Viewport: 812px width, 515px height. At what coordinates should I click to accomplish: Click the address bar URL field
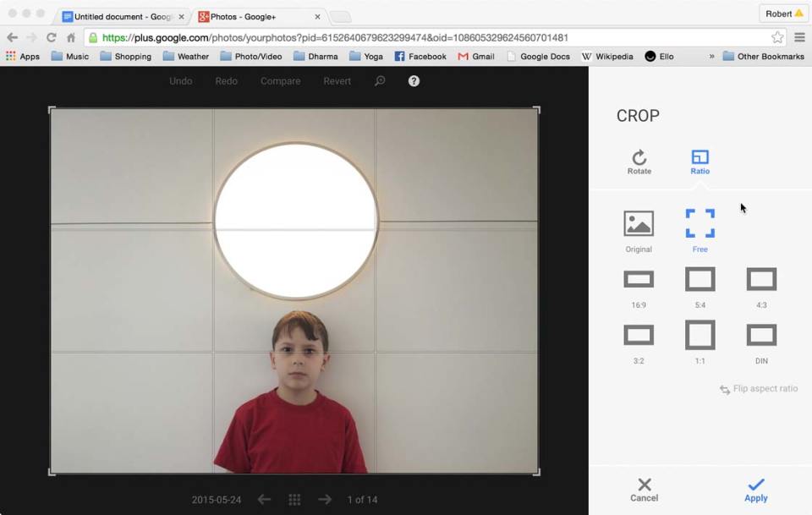coord(338,37)
